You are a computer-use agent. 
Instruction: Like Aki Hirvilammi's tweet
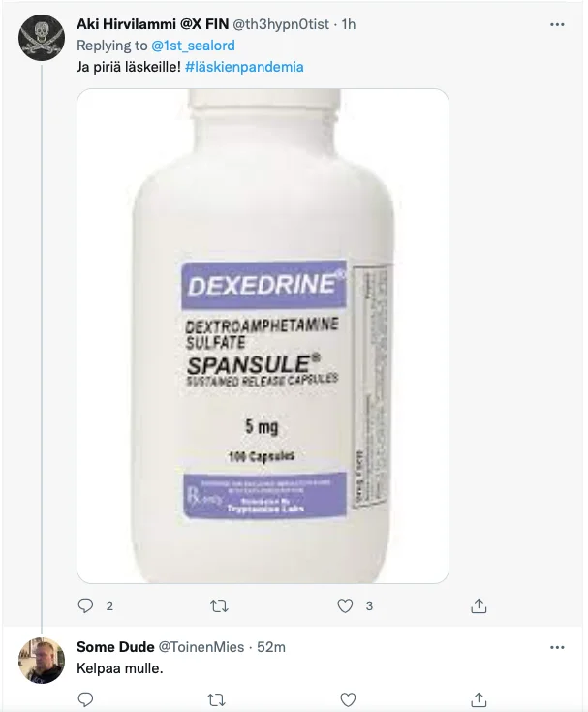tap(348, 606)
